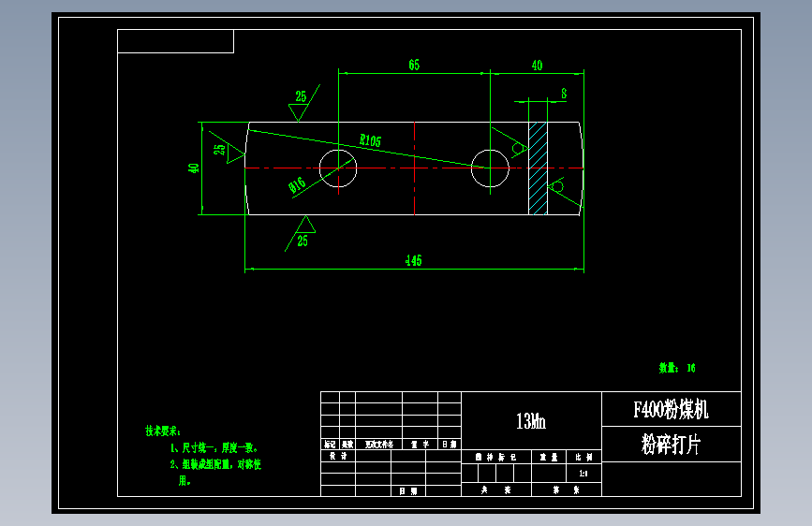
Task: Click the "重量" header cell
Action: point(549,457)
